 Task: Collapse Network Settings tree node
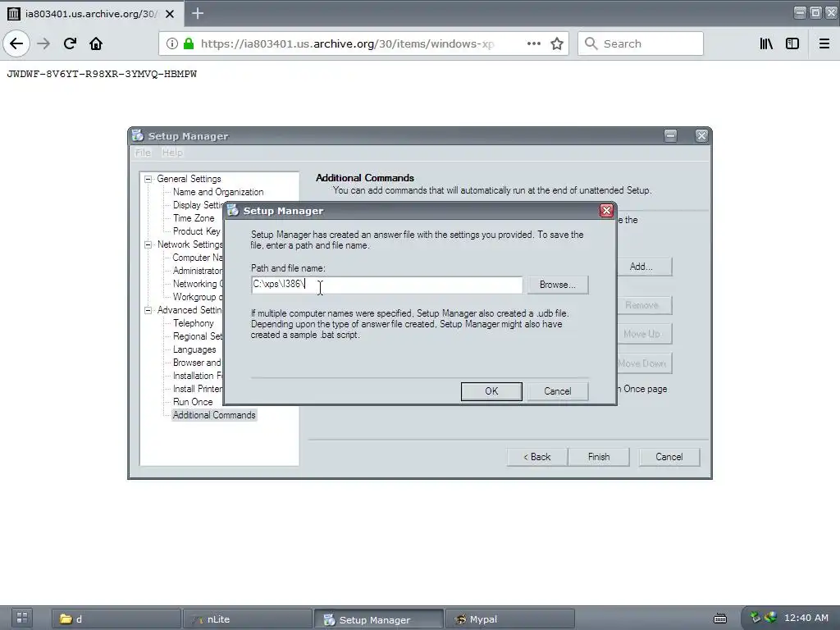click(x=148, y=244)
